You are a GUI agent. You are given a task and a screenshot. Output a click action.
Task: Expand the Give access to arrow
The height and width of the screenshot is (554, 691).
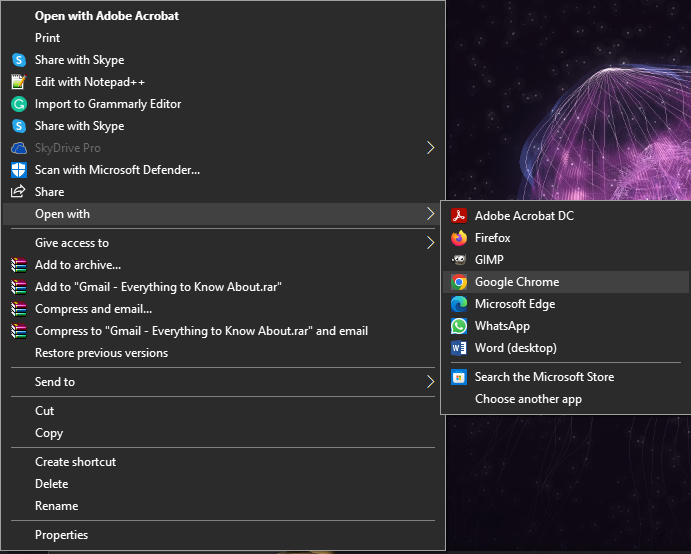pyautogui.click(x=431, y=243)
